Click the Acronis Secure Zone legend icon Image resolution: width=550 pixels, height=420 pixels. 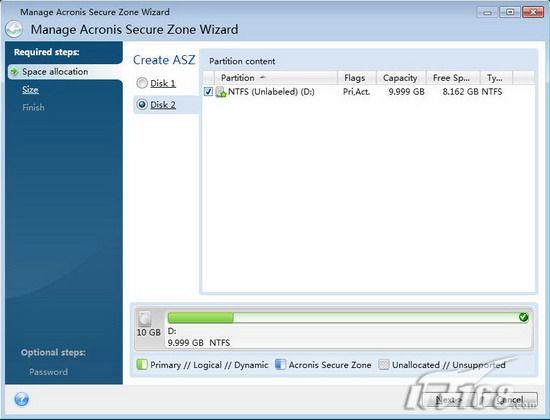click(280, 365)
